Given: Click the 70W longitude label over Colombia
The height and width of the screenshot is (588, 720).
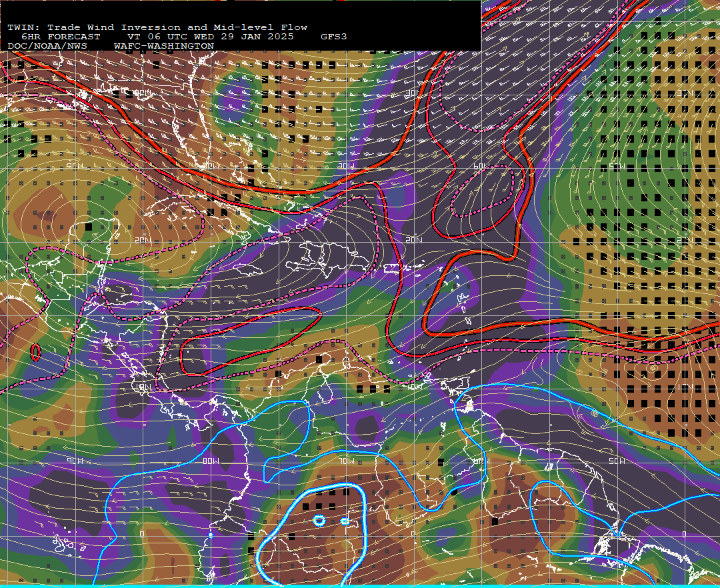Looking at the screenshot, I should point(346,461).
